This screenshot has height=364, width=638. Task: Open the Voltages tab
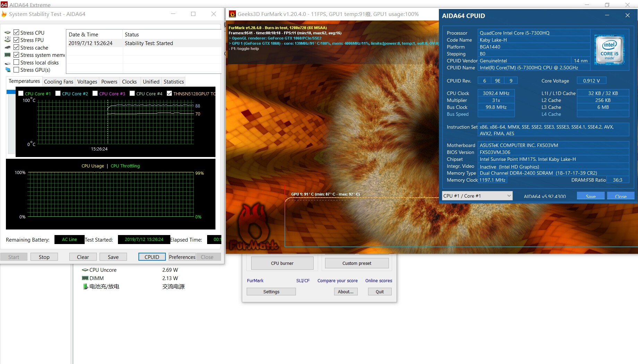click(87, 82)
